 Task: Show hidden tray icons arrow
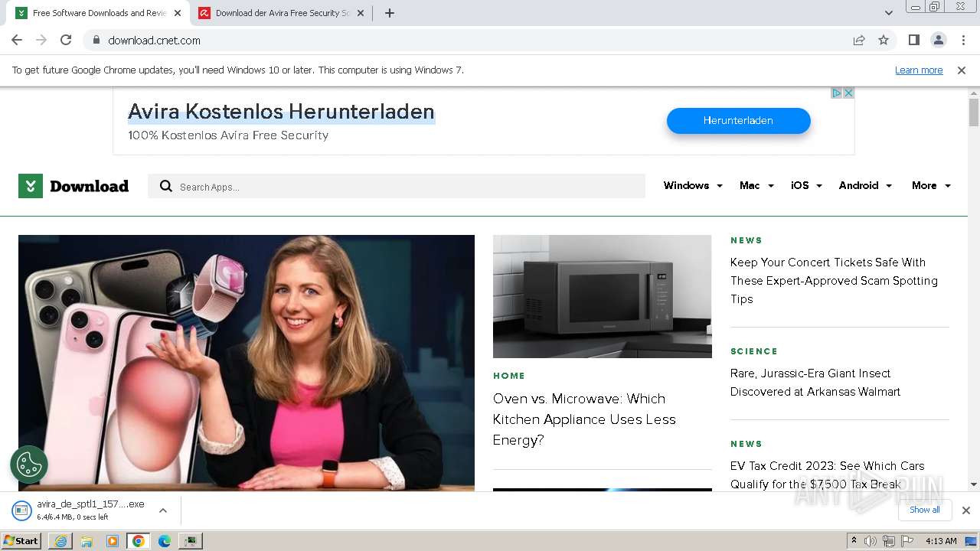(x=854, y=541)
